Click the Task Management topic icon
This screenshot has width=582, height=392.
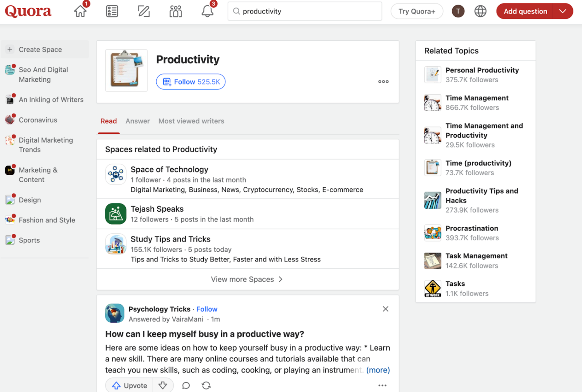click(433, 261)
